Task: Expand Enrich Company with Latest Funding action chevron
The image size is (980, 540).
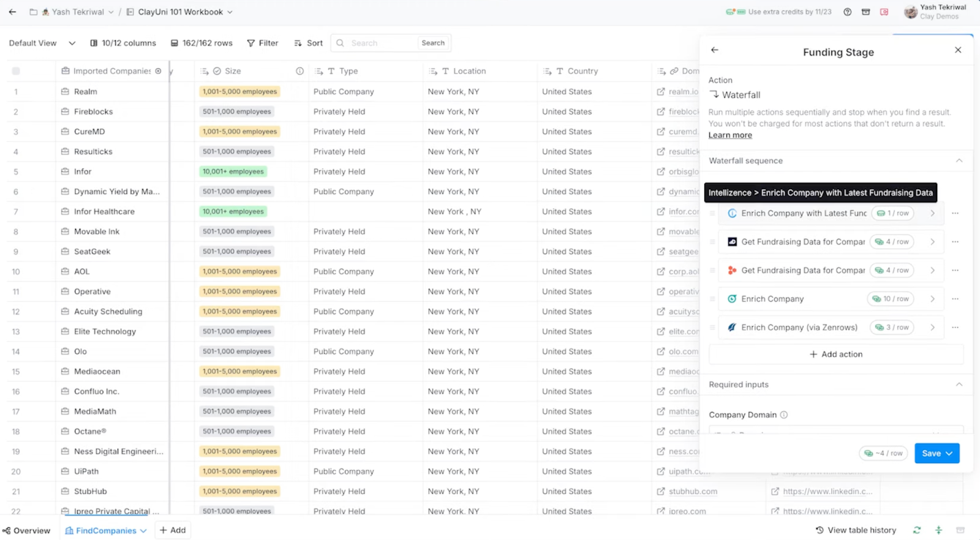Action: tap(932, 213)
